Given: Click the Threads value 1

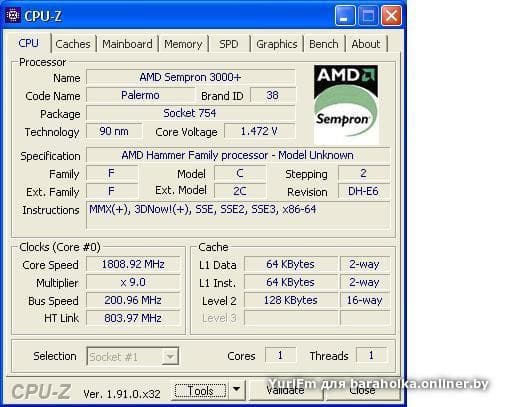Looking at the screenshot, I should tap(371, 355).
